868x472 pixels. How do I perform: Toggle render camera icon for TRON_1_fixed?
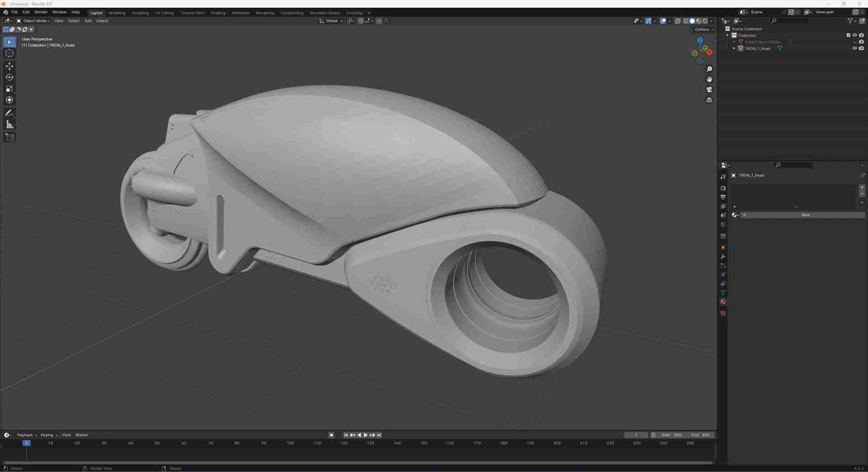pyautogui.click(x=861, y=48)
